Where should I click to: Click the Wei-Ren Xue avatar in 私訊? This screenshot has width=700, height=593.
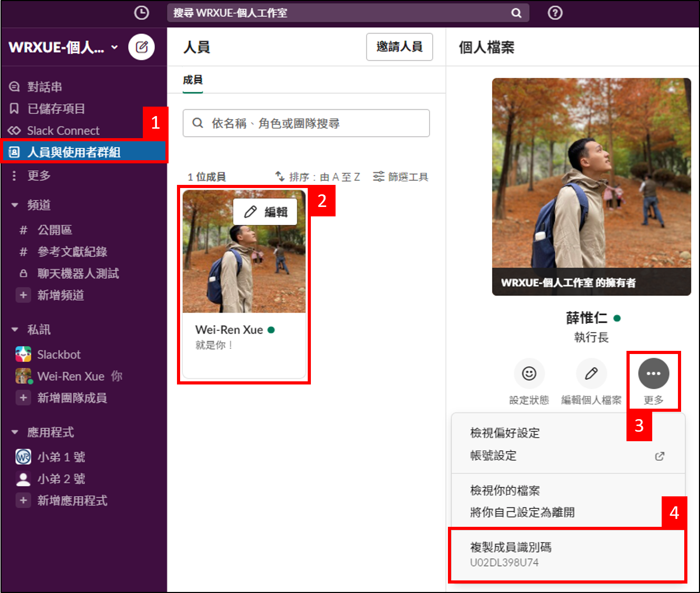[24, 376]
